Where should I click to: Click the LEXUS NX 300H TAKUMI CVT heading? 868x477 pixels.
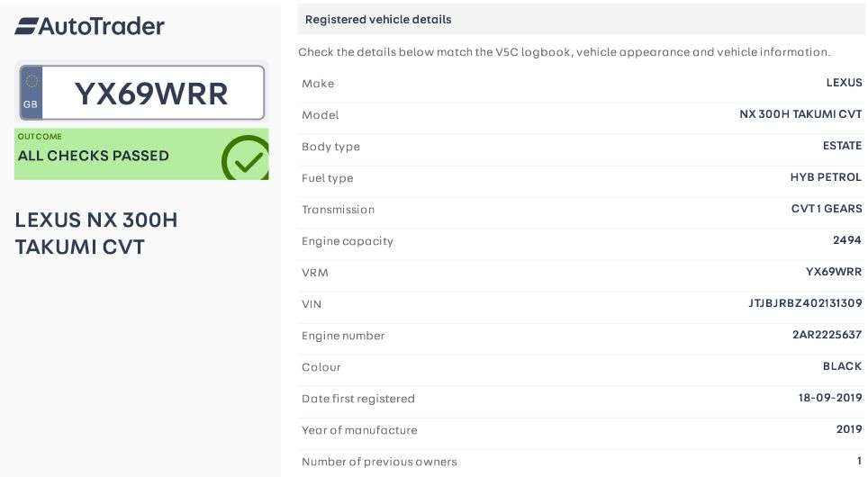pyautogui.click(x=96, y=233)
